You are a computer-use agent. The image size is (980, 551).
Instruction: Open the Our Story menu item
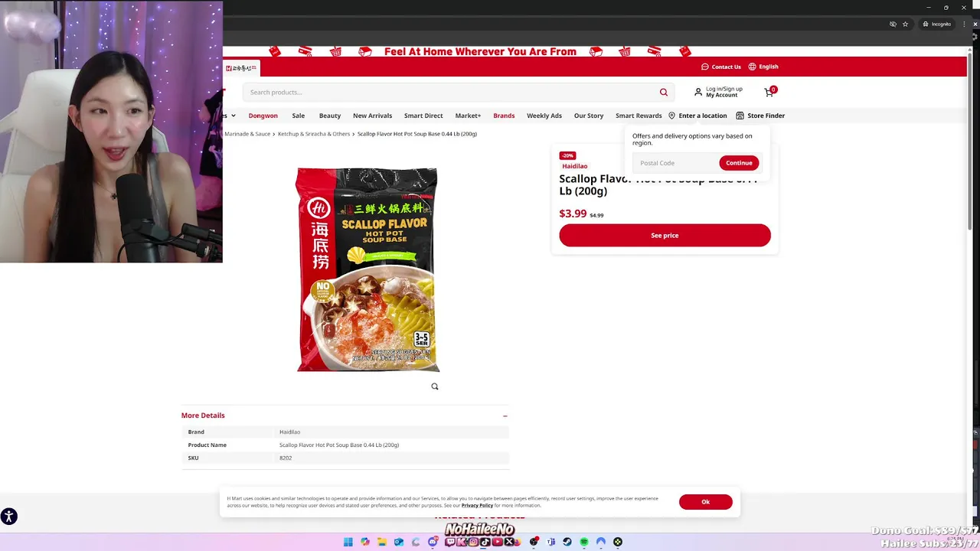pyautogui.click(x=589, y=116)
